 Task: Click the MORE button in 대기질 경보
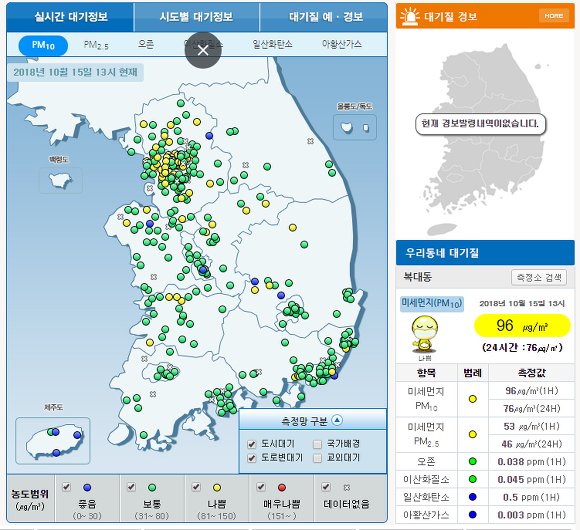click(554, 16)
